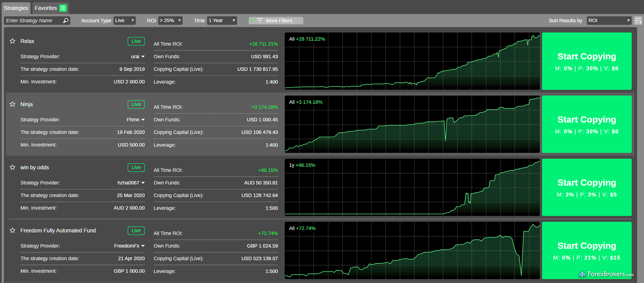Click the filter icon in More Filters
Viewport: 644px width, 283px height.
point(260,21)
